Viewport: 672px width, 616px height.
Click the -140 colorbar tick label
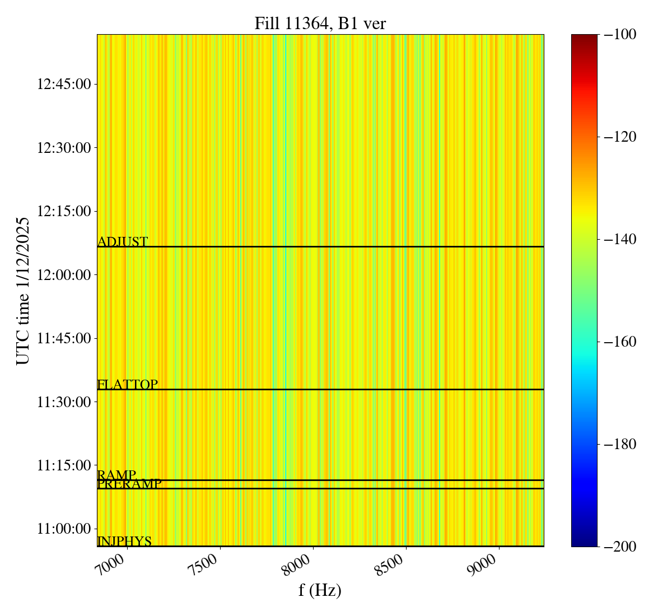tap(620, 240)
